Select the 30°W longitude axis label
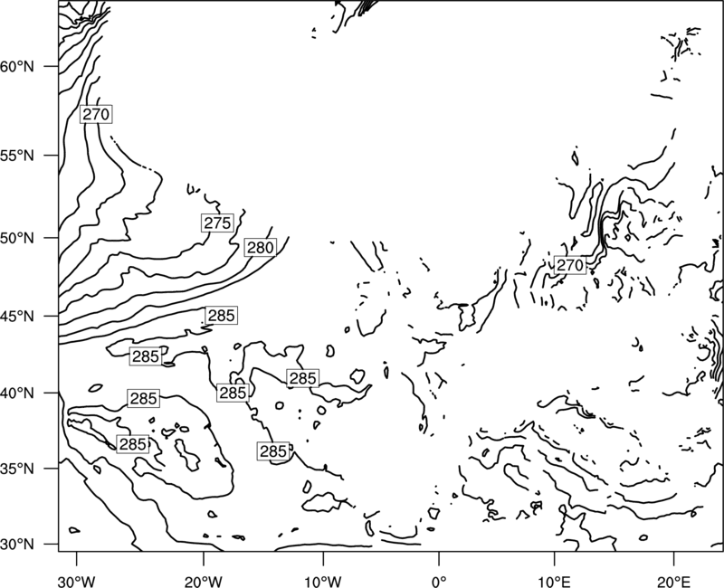 pos(76,582)
